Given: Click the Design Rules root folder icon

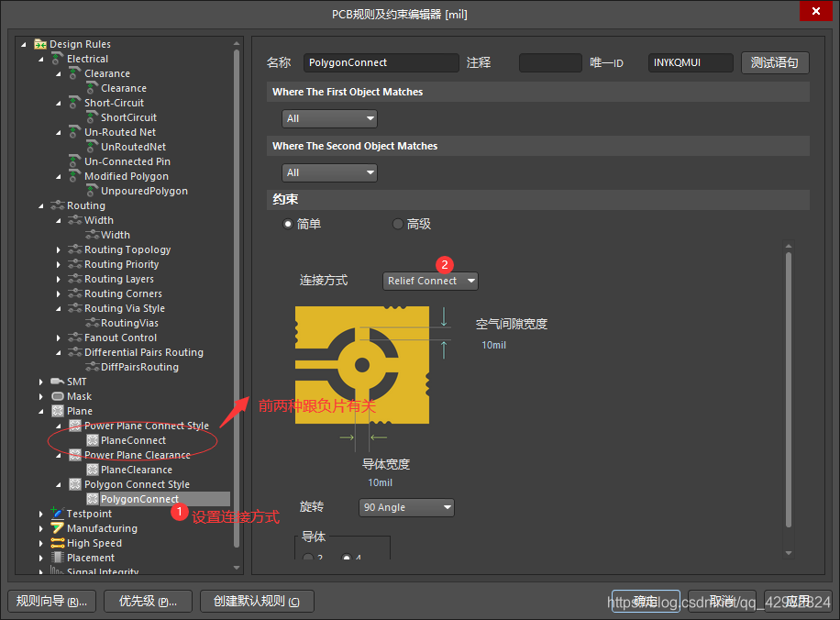Looking at the screenshot, I should point(40,44).
